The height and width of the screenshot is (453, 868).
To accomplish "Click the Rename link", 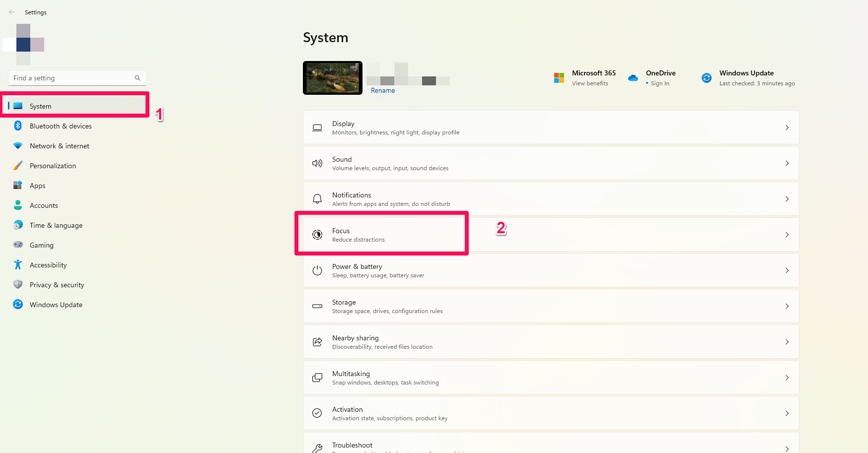I will click(x=383, y=90).
